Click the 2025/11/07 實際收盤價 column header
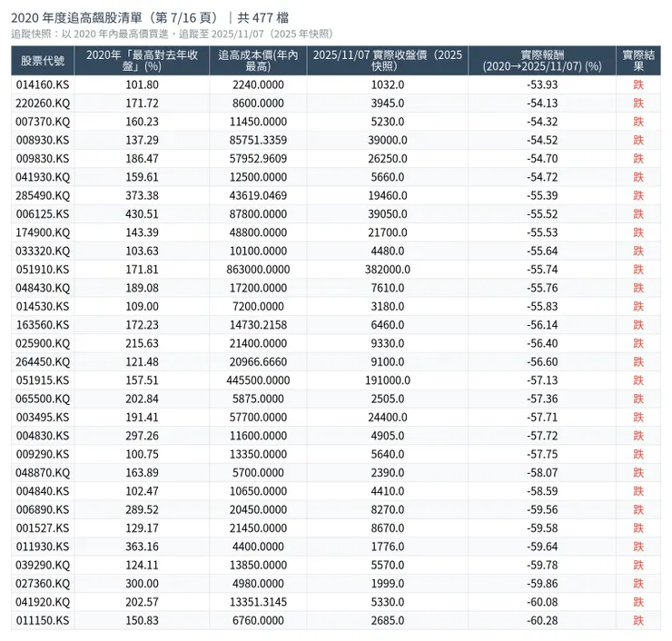This screenshot has width=672, height=641. (388, 61)
